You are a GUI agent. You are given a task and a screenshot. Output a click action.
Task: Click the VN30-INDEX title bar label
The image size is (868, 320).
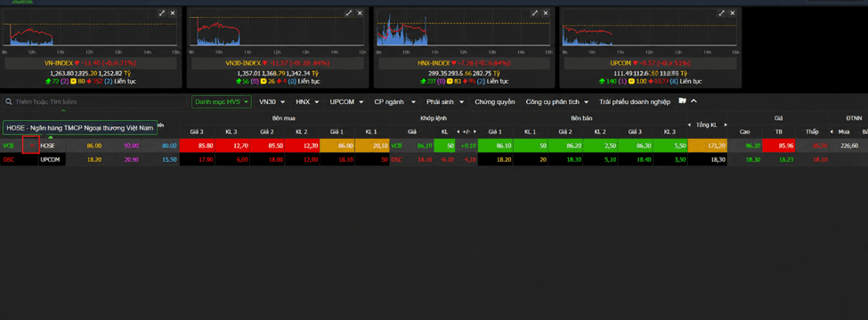click(x=278, y=63)
